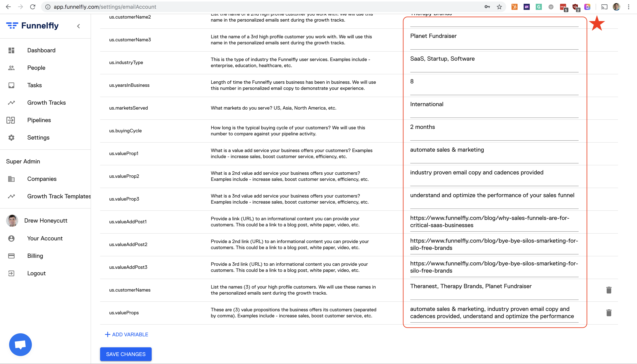Click the People icon in sidebar
The height and width of the screenshot is (364, 637).
click(11, 68)
